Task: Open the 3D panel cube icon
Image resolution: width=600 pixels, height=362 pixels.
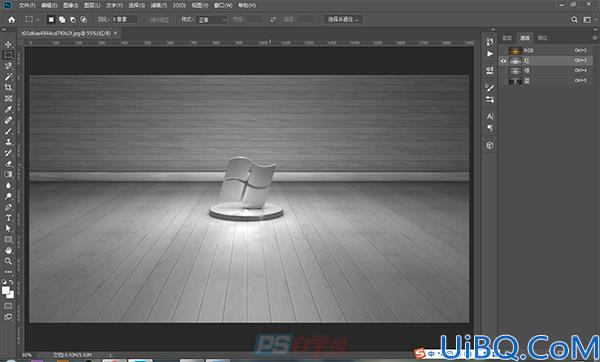Action: point(490,145)
